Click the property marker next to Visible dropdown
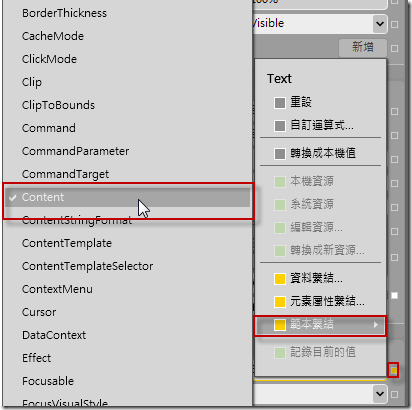The width and height of the screenshot is (412, 410). tap(394, 24)
